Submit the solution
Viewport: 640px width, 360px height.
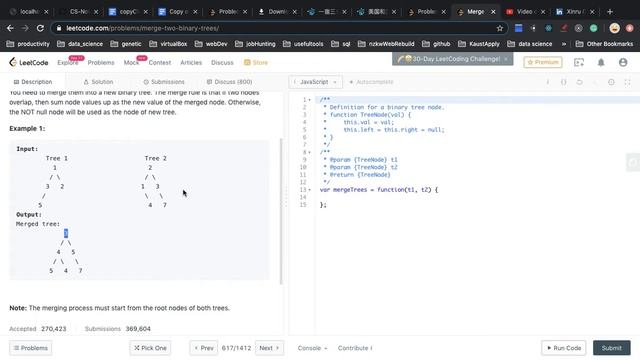[x=612, y=348]
